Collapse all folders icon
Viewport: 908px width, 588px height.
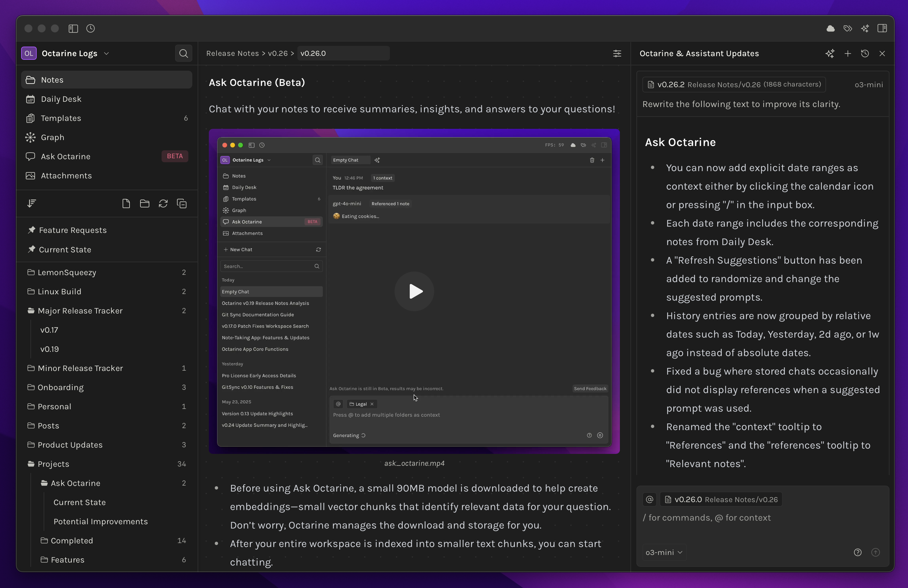click(x=182, y=203)
